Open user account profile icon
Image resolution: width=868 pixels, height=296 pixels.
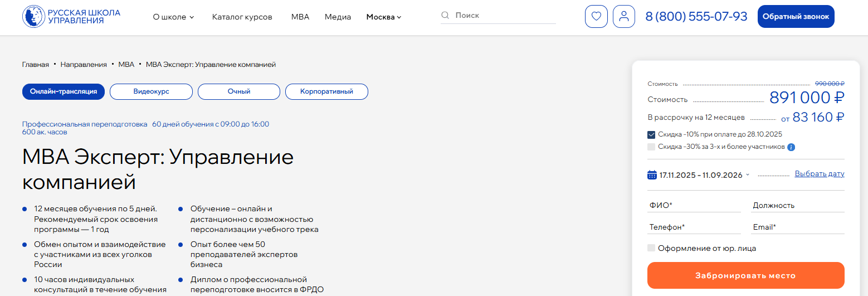click(x=624, y=17)
